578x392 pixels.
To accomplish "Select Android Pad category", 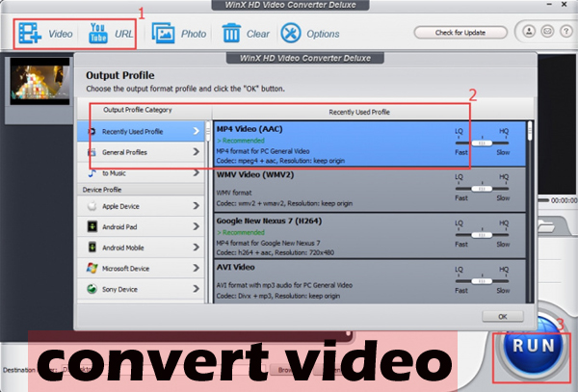I will point(141,226).
